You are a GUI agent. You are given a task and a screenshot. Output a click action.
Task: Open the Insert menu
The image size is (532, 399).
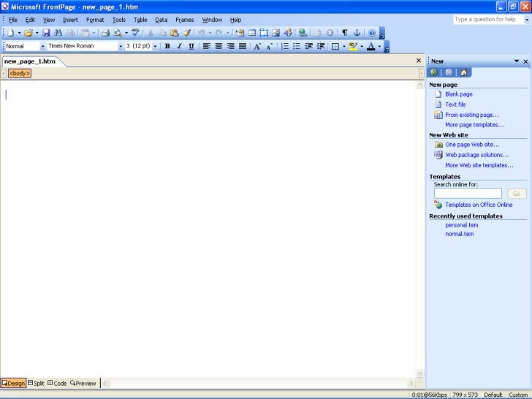point(70,20)
